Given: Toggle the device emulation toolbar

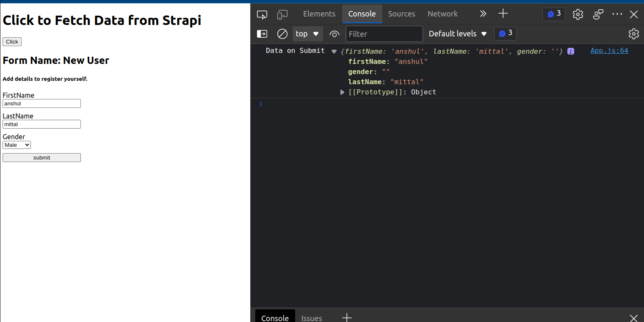Looking at the screenshot, I should pos(282,14).
